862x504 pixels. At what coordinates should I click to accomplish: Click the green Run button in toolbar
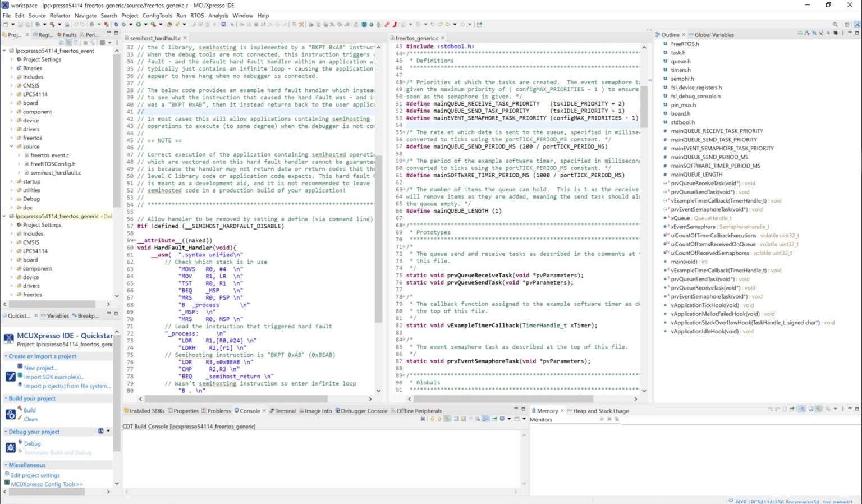[138, 25]
